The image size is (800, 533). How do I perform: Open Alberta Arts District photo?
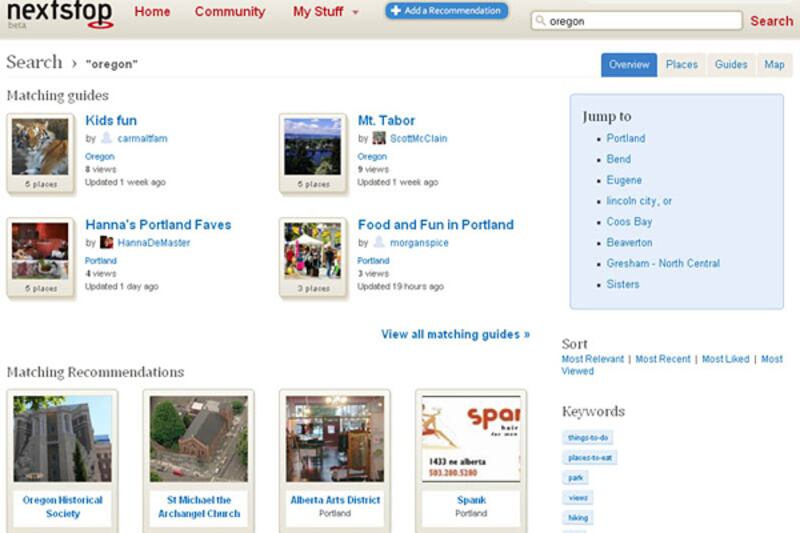pos(335,439)
